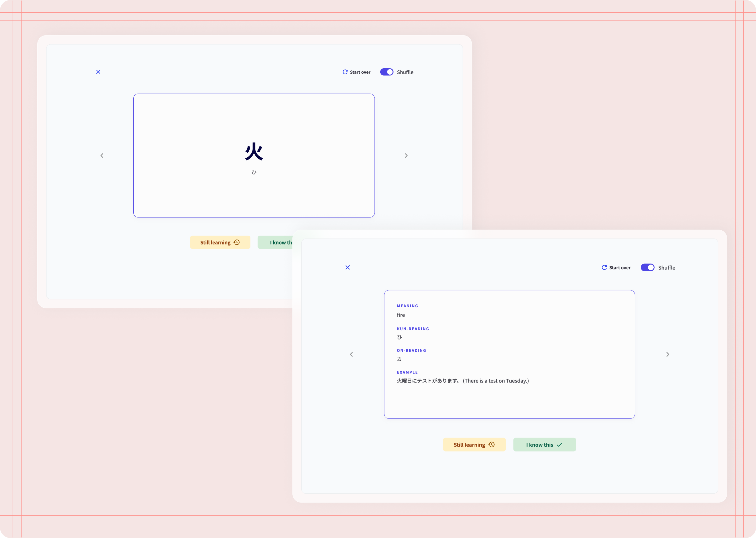Screen dimensions: 756x538
Task: Click the partially hidden green I know button
Action: [275, 242]
